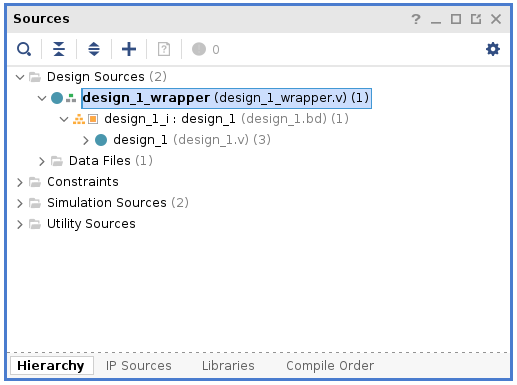The height and width of the screenshot is (385, 517).
Task: Collapse the design_1_i block design node
Action: [64, 119]
